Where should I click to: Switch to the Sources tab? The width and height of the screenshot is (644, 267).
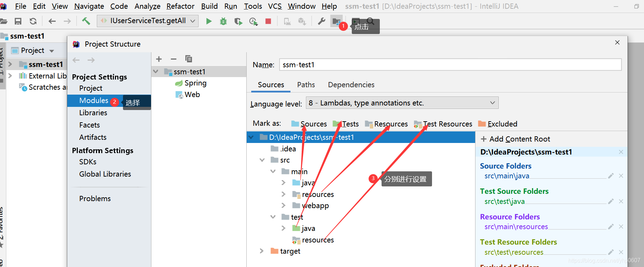pyautogui.click(x=271, y=85)
